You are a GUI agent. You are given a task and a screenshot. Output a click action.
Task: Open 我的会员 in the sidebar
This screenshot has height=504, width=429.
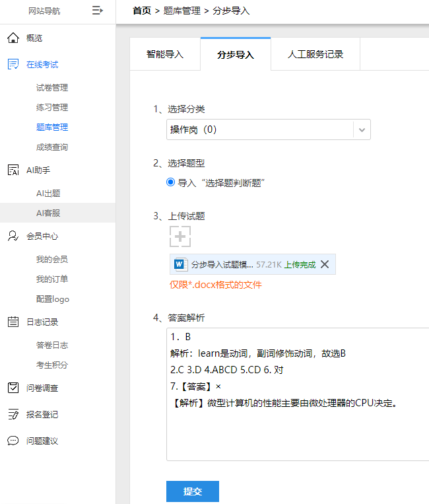(52, 259)
